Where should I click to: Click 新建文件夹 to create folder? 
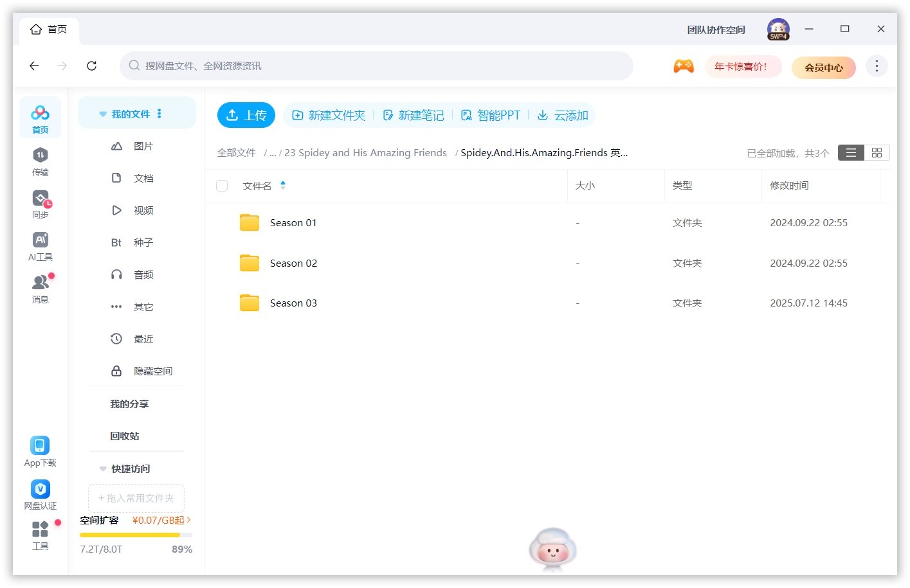tap(329, 115)
